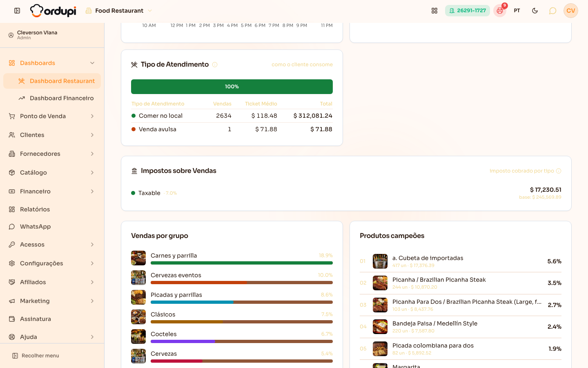Click 'Comer no local' row label
Screen dimensions: 588x368
point(160,116)
